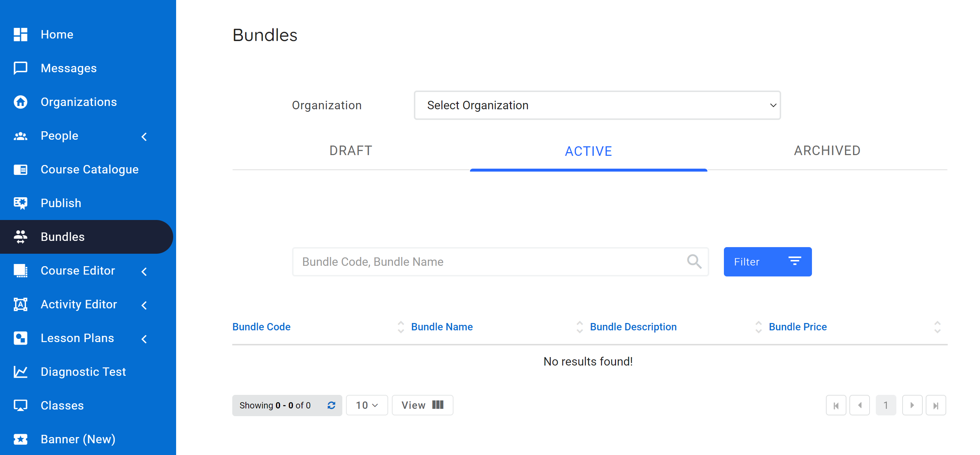Open the Banner (New) page
This screenshot has width=980, height=455.
point(78,439)
